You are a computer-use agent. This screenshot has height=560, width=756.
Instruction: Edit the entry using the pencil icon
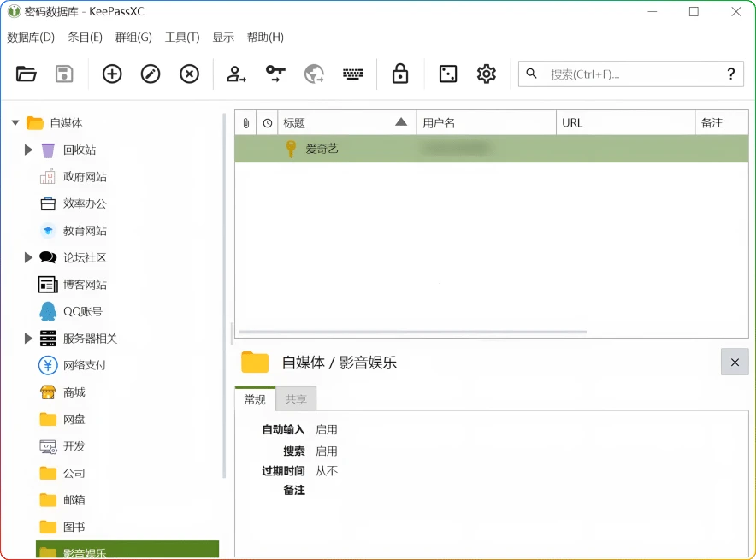tap(151, 74)
